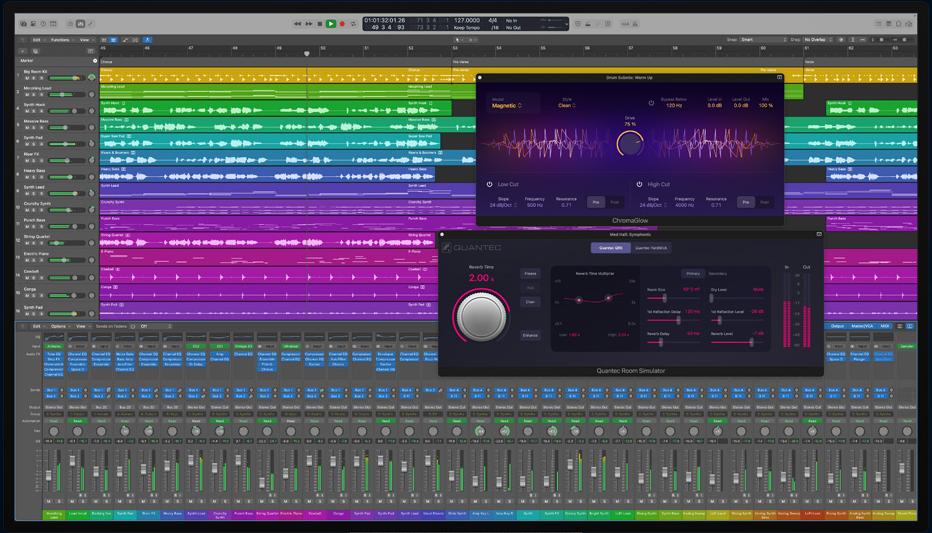The image size is (932, 533).
Task: Open the Functions menu in tracks area
Action: point(61,40)
